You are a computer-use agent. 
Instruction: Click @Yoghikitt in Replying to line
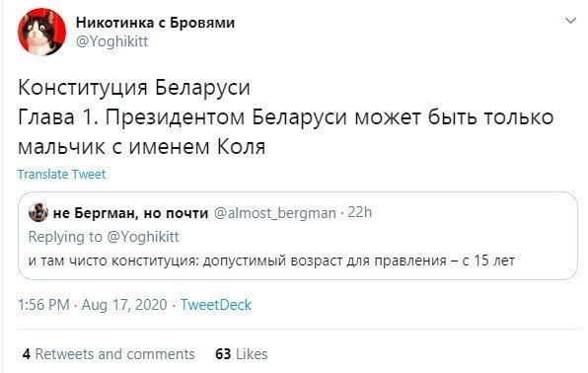143,237
